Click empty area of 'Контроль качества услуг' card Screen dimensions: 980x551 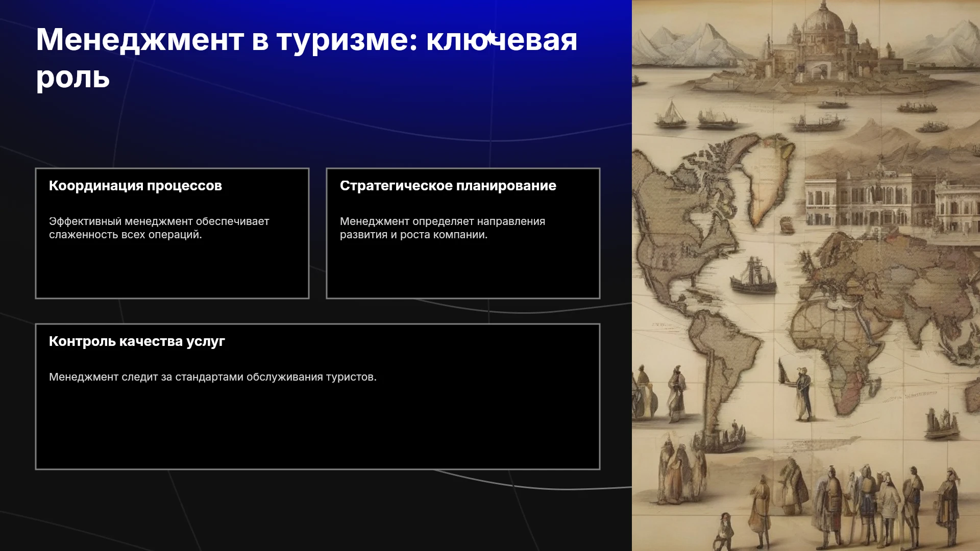(317, 429)
